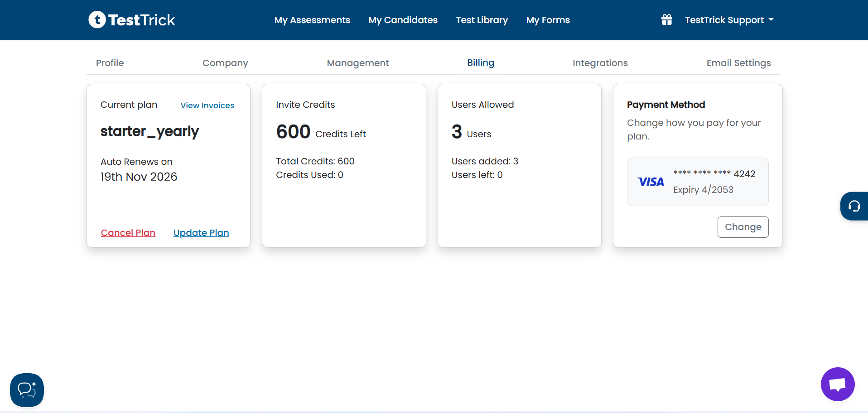
Task: Select the Billing tab
Action: (481, 63)
